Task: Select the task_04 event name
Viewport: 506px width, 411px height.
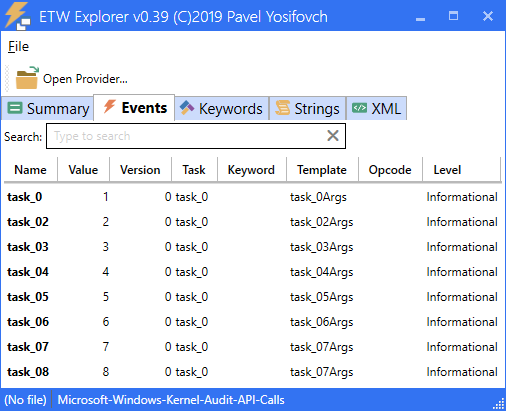Action: [x=28, y=272]
